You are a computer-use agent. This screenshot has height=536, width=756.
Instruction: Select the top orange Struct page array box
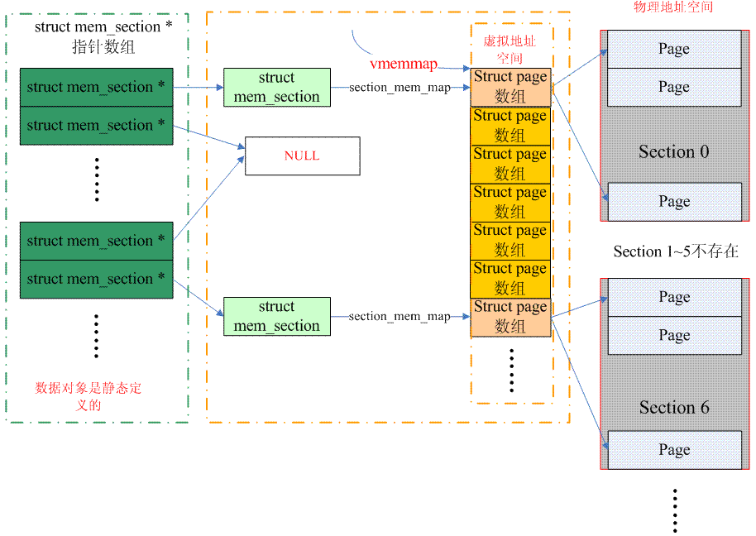point(510,87)
